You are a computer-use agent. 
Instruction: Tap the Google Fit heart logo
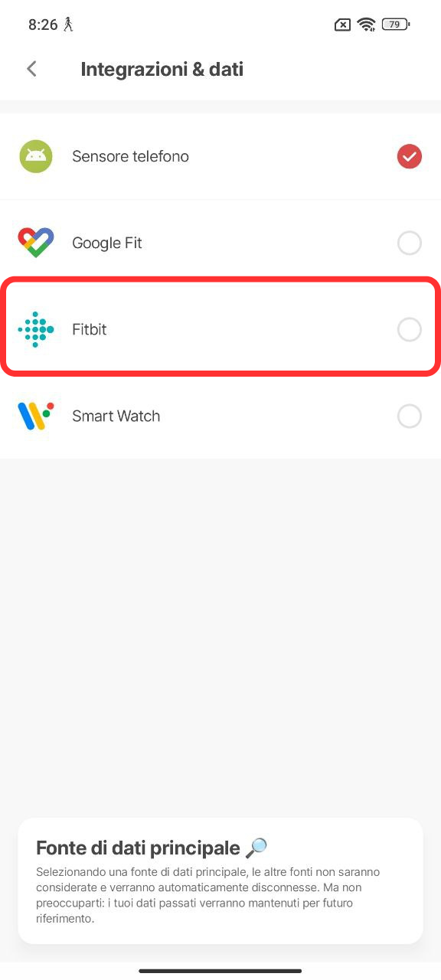point(36,243)
